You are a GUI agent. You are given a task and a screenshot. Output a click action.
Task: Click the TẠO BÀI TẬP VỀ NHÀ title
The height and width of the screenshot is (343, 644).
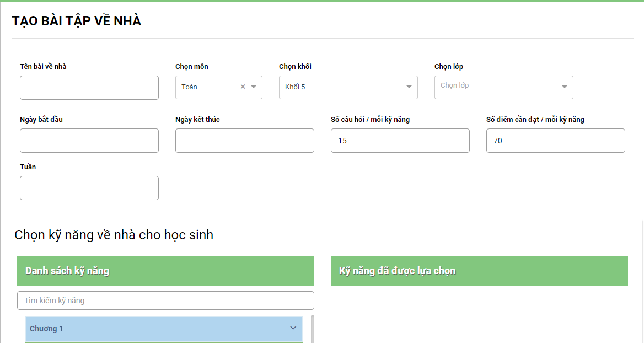(77, 21)
